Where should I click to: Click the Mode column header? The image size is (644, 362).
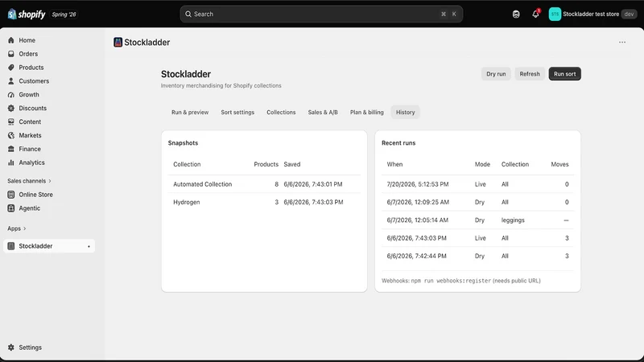click(x=482, y=164)
